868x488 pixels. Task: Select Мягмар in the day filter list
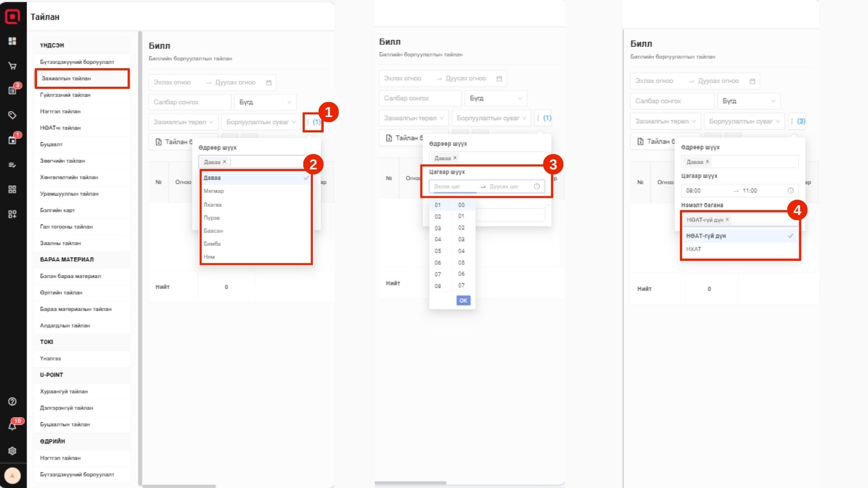214,191
